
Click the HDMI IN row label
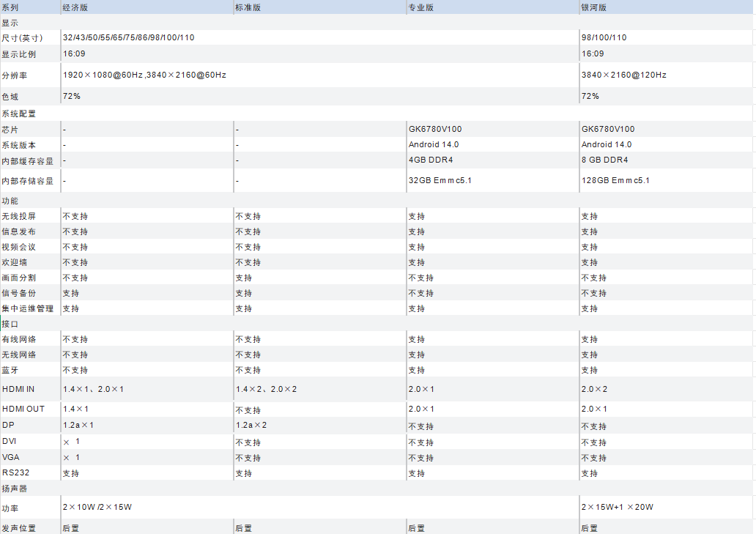click(x=18, y=390)
